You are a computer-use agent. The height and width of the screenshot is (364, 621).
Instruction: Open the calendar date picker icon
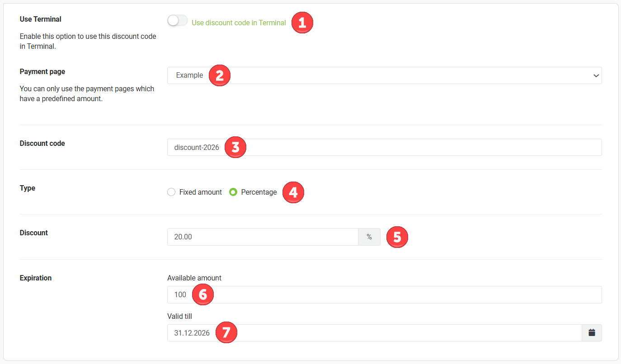click(x=592, y=333)
